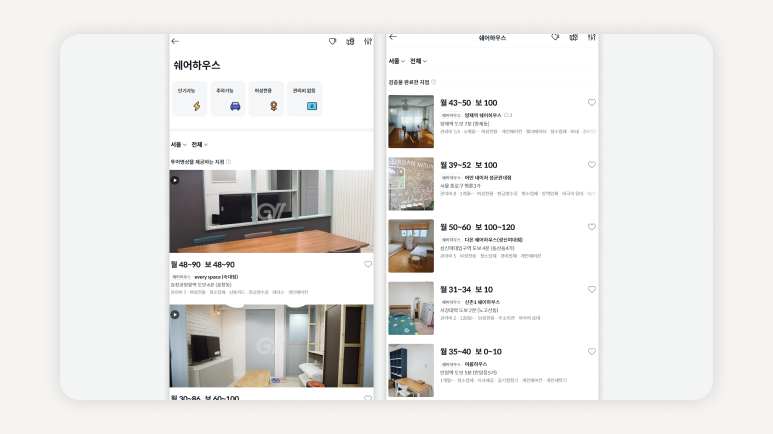
Task: Go back using the left screen arrow
Action: coord(175,41)
